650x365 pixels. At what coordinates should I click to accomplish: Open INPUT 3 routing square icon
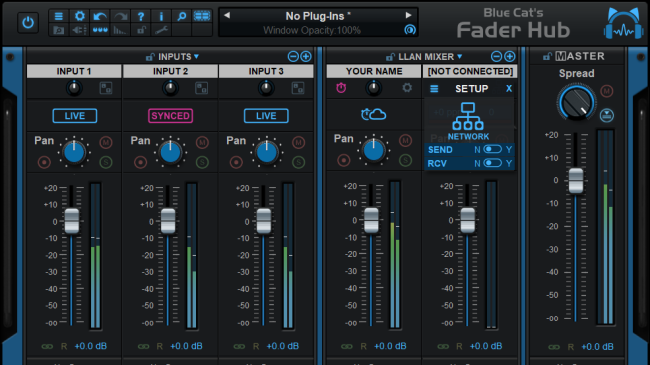[298, 88]
